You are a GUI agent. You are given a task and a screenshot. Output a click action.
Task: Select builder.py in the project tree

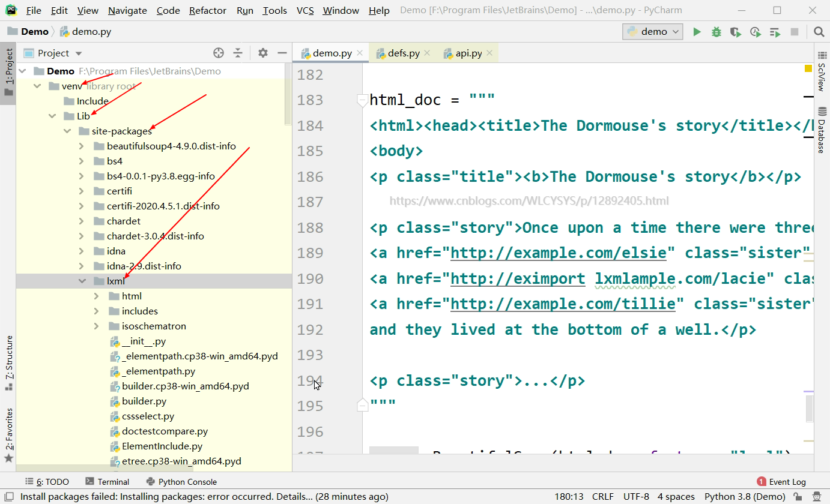[144, 401]
